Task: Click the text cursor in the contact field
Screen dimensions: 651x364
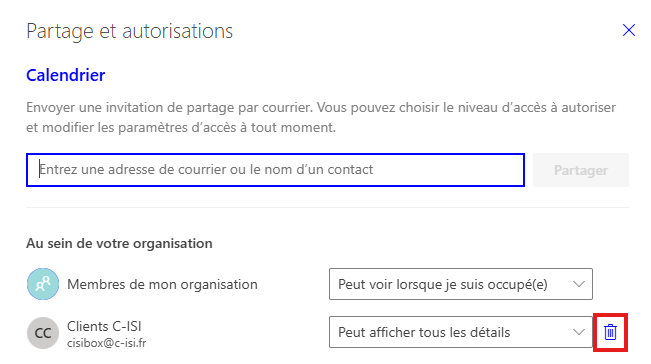Action: [x=40, y=169]
